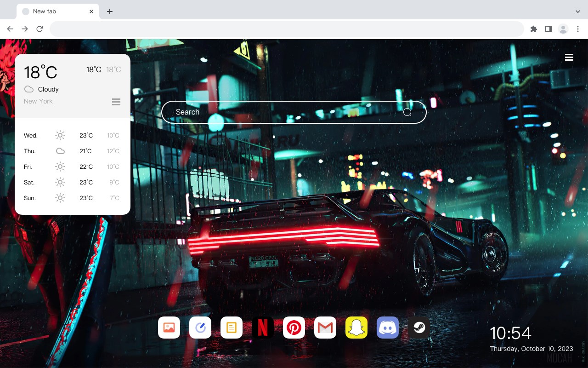Select the New tab tab

58,11
